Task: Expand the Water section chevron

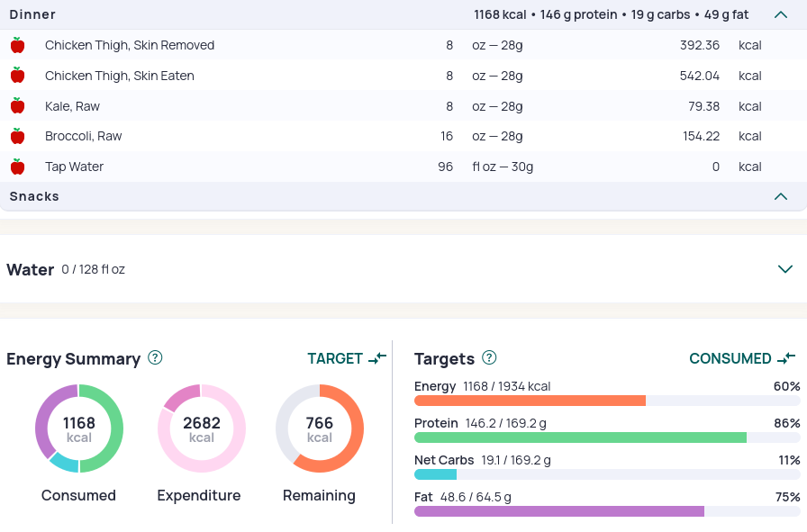Action: pyautogui.click(x=784, y=269)
